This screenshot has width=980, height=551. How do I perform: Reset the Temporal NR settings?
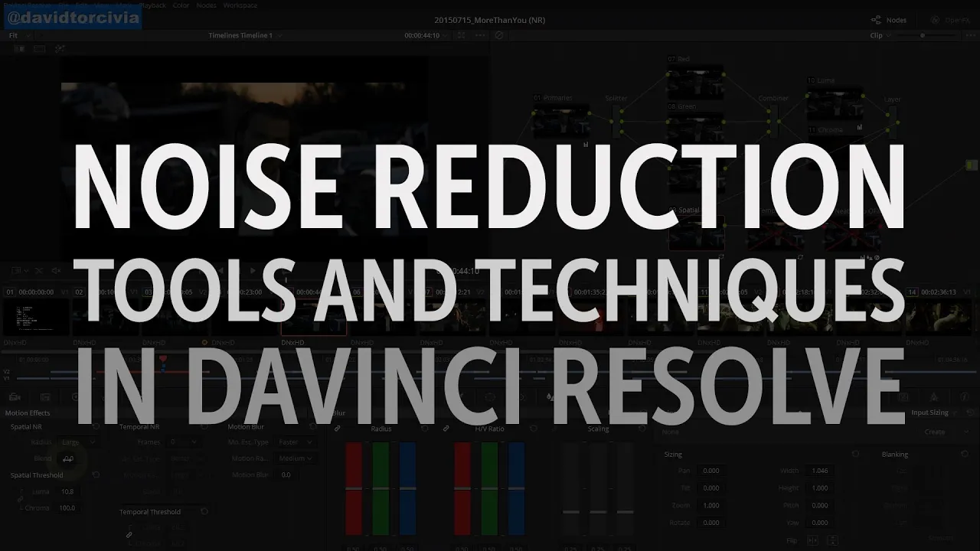[204, 427]
